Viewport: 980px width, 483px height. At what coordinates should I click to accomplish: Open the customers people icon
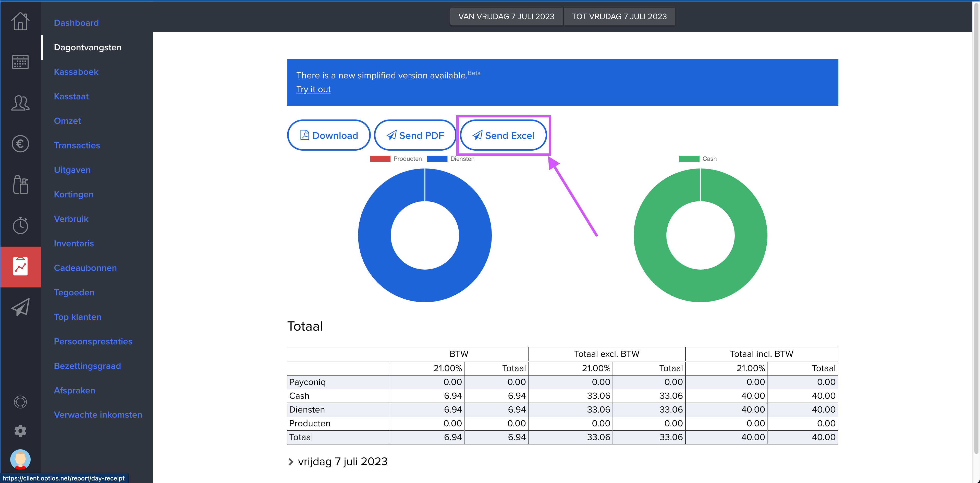pyautogui.click(x=20, y=103)
